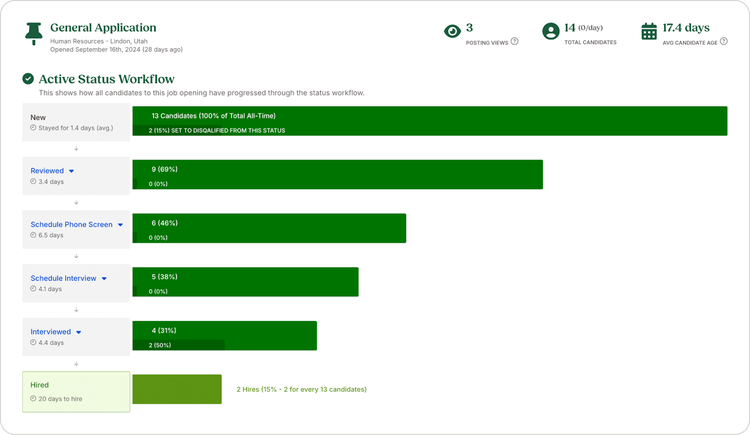This screenshot has height=435, width=750.
Task: Expand the Interviewed status dropdown arrow
Action: coord(78,332)
